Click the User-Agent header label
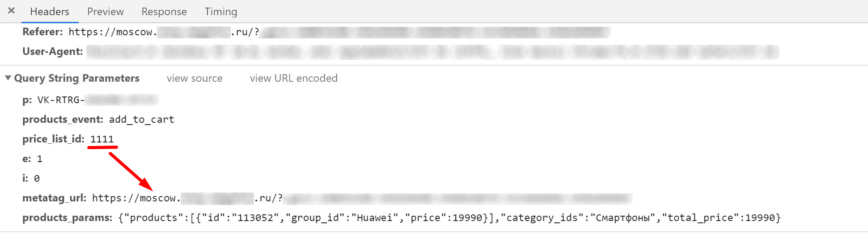 coord(53,51)
